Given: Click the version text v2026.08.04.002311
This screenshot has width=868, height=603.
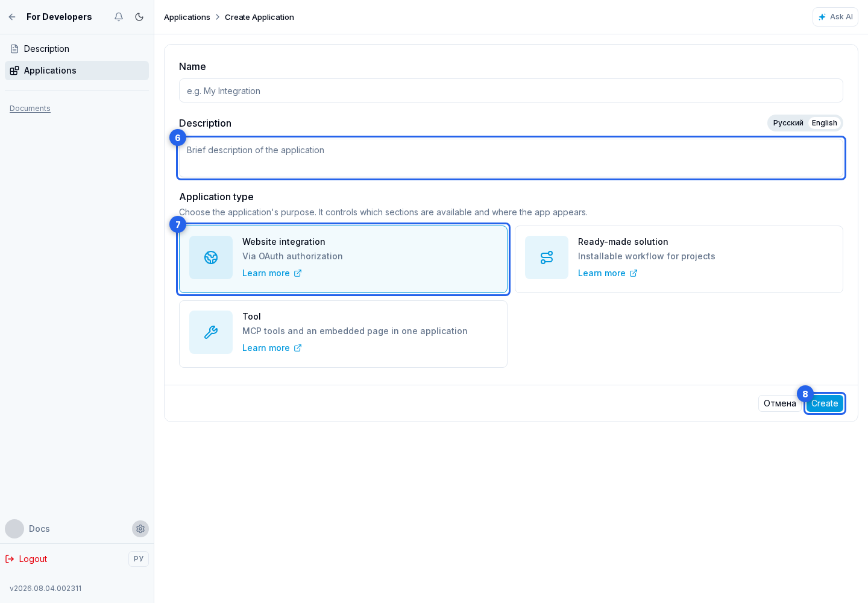Looking at the screenshot, I should pyautogui.click(x=46, y=589).
